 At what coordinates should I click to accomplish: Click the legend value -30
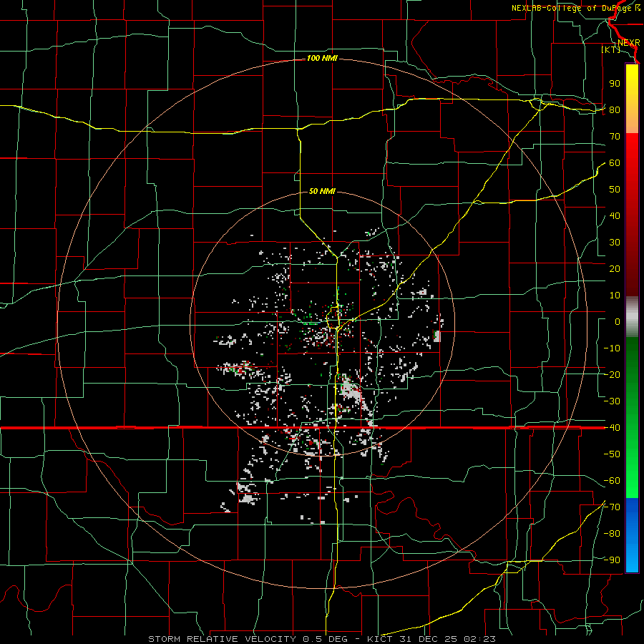click(x=612, y=401)
